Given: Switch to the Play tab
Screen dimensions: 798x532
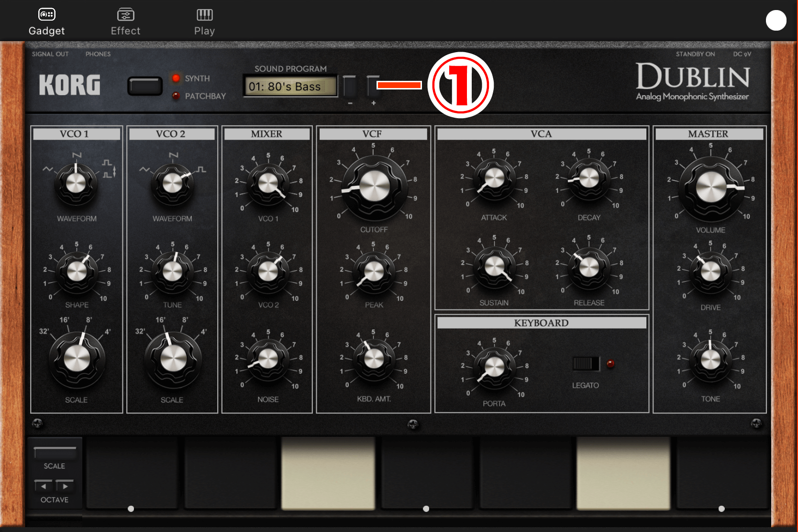Looking at the screenshot, I should [x=204, y=22].
